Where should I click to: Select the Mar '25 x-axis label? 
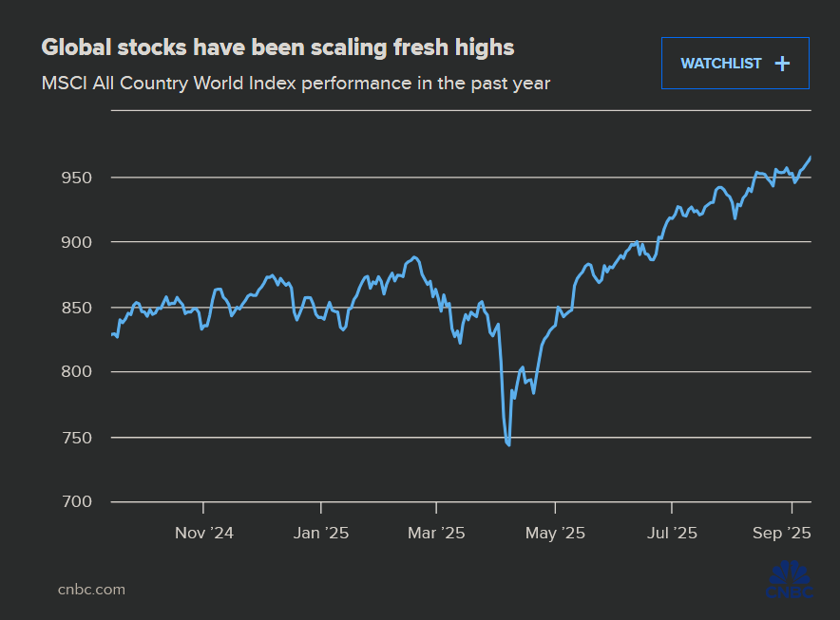tap(436, 533)
